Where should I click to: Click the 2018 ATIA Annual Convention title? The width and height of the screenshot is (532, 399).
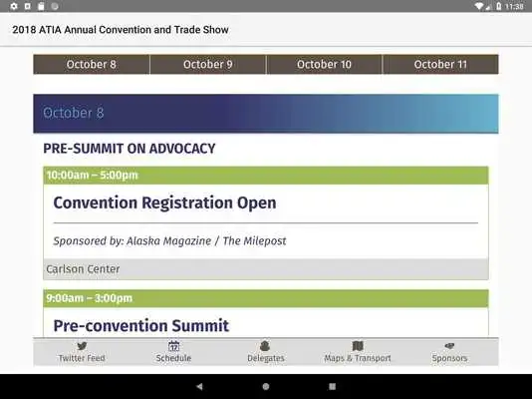point(121,30)
